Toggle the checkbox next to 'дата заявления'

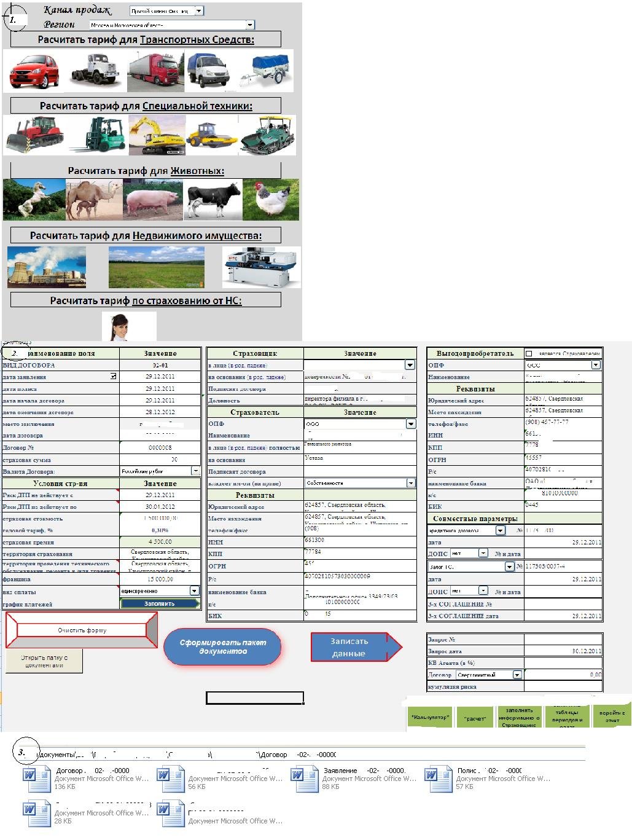coord(113,376)
